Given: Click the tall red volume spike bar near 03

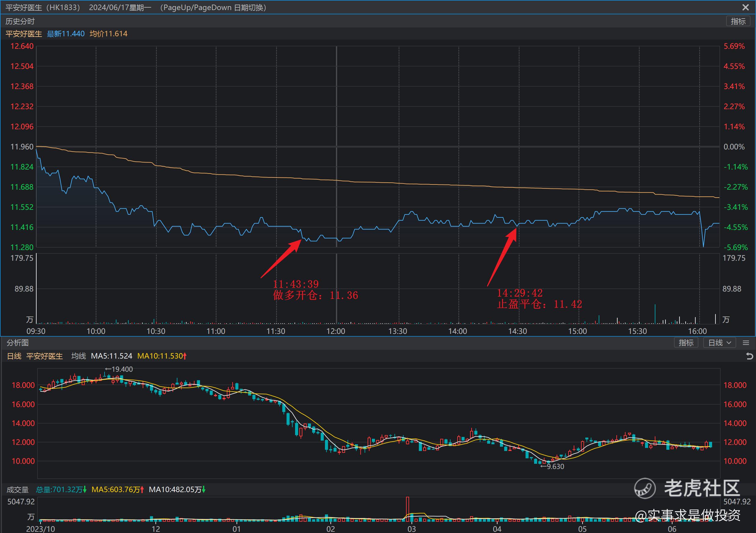Looking at the screenshot, I should click(407, 509).
